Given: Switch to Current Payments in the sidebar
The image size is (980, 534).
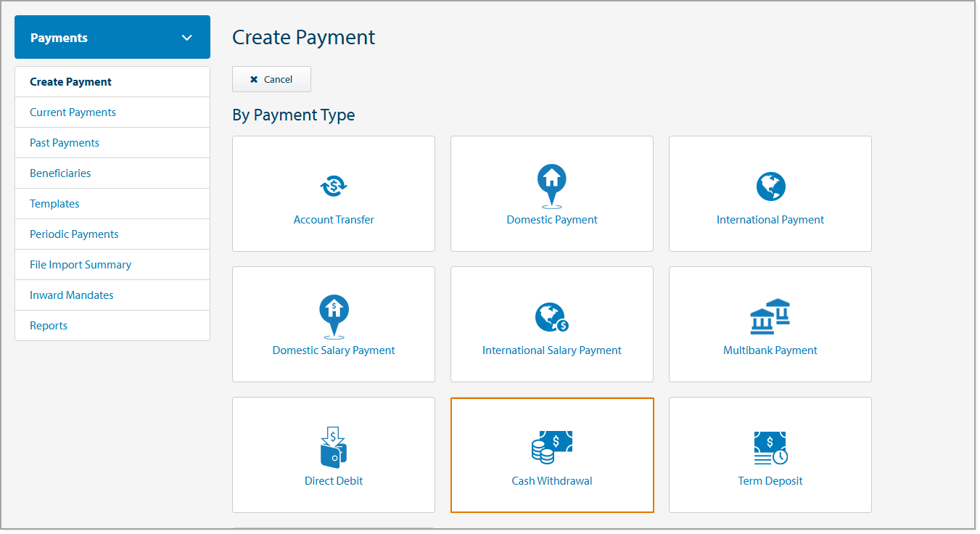Looking at the screenshot, I should tap(73, 112).
